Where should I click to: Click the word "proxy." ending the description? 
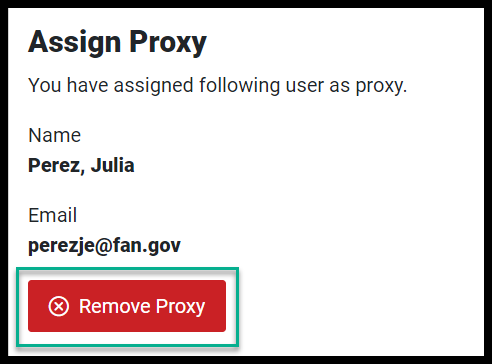click(381, 86)
